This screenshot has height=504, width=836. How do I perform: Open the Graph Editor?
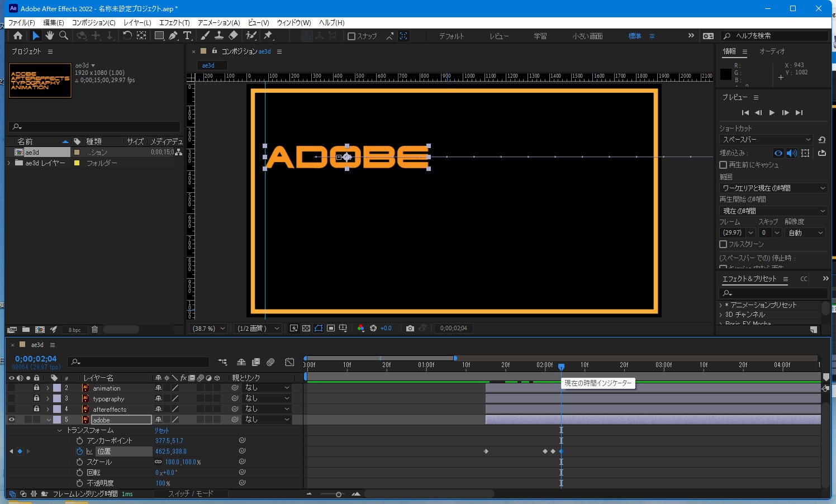[289, 362]
